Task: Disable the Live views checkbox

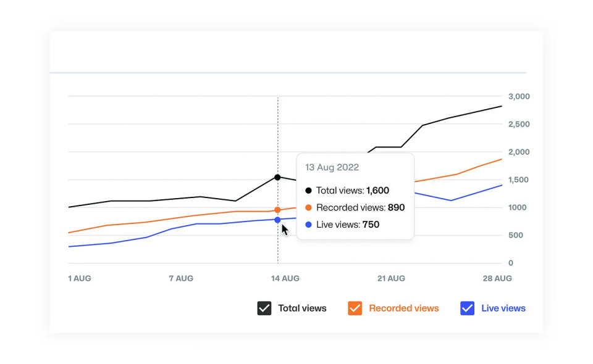Action: 467,308
